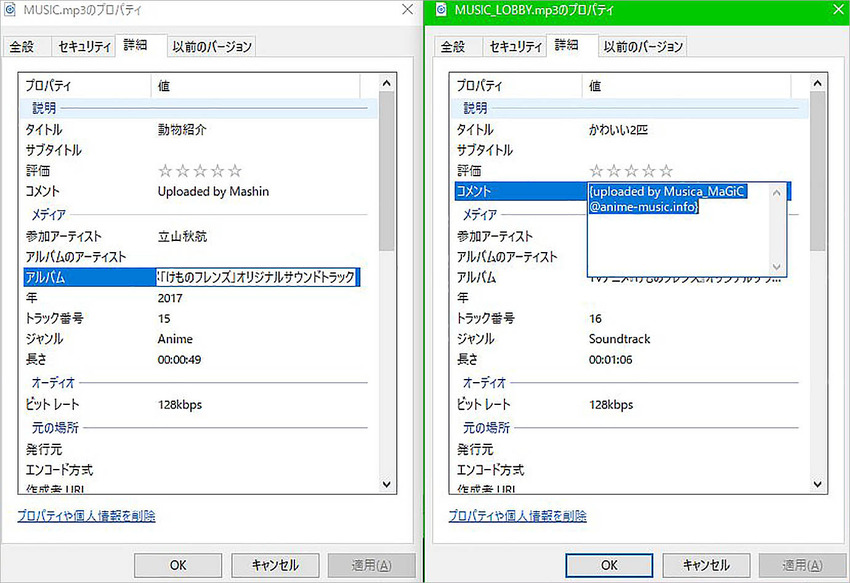
Task: Click scroll down arrow in MUSIC.mp3 list
Action: 387,484
